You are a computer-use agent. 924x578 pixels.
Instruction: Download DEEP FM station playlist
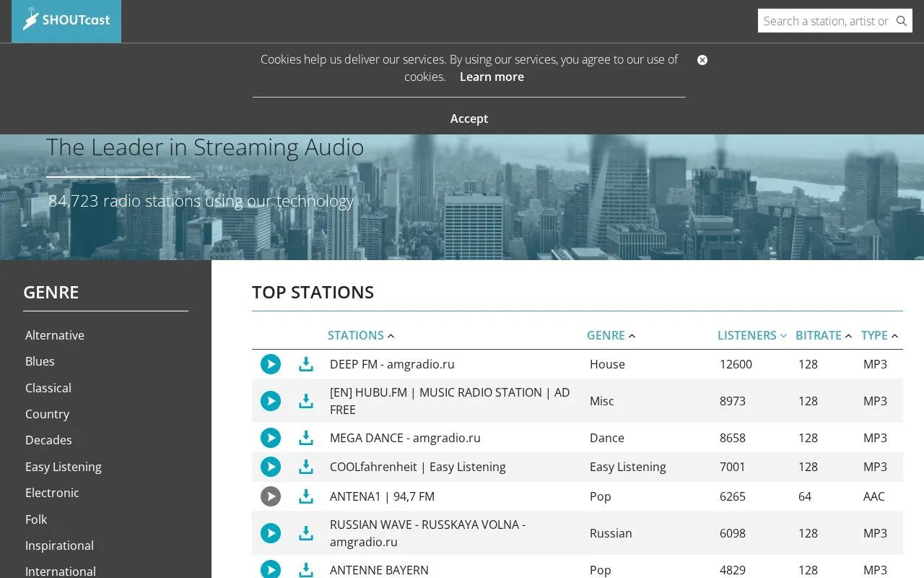tap(306, 364)
